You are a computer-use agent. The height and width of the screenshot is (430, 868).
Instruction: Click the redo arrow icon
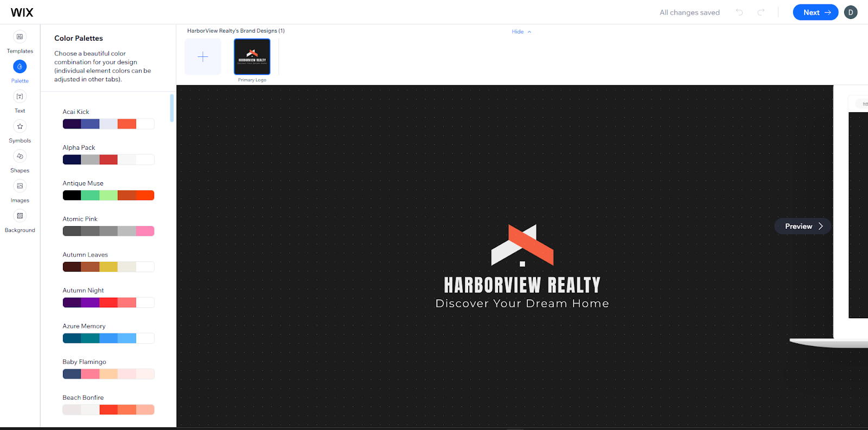coord(761,12)
